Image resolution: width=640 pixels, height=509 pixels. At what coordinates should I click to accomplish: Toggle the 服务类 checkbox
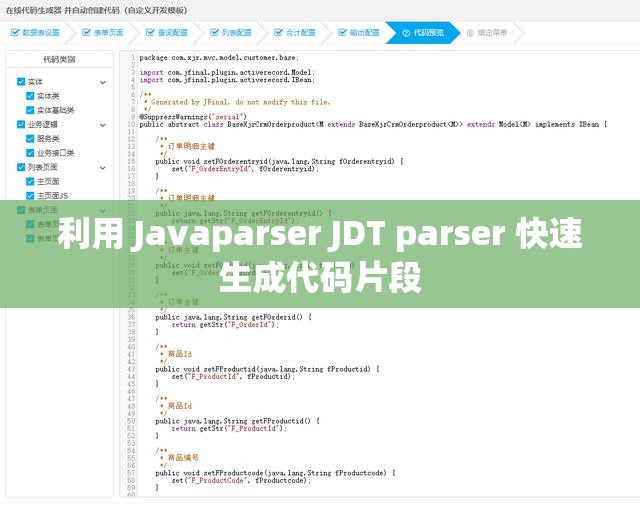[30, 139]
